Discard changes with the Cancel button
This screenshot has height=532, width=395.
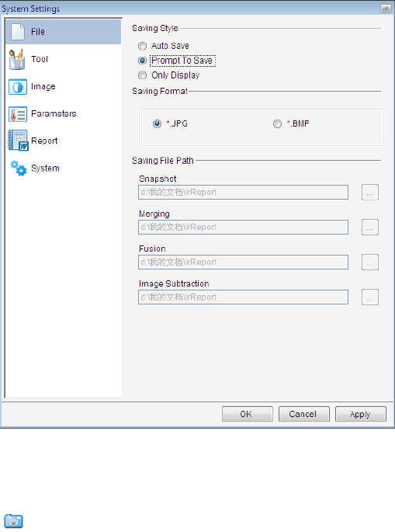(303, 414)
